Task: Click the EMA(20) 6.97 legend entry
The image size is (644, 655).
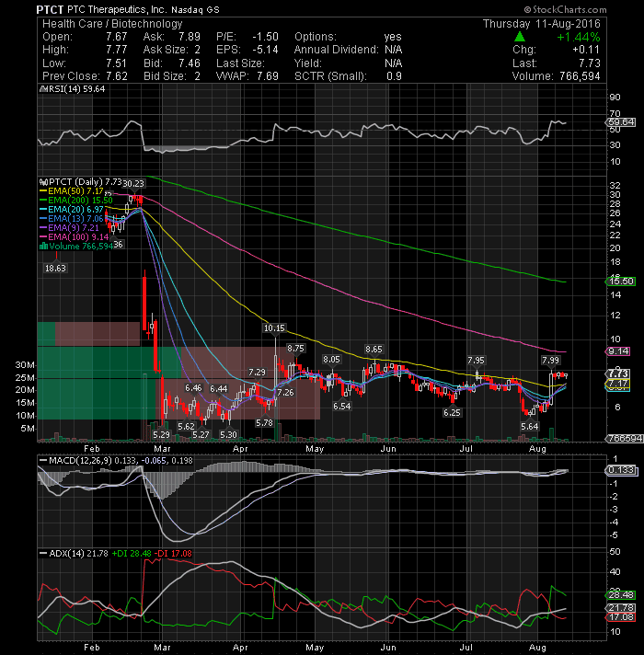Action: click(x=72, y=209)
